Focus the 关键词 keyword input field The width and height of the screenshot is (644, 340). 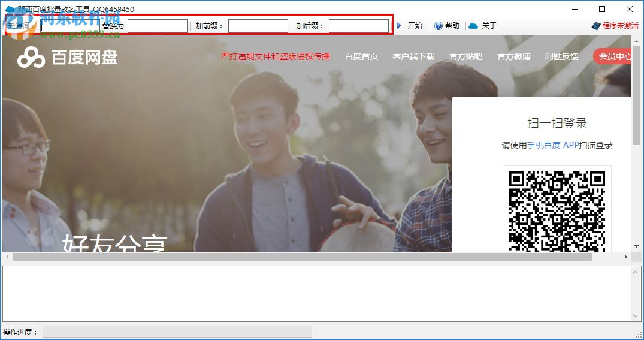(70, 26)
